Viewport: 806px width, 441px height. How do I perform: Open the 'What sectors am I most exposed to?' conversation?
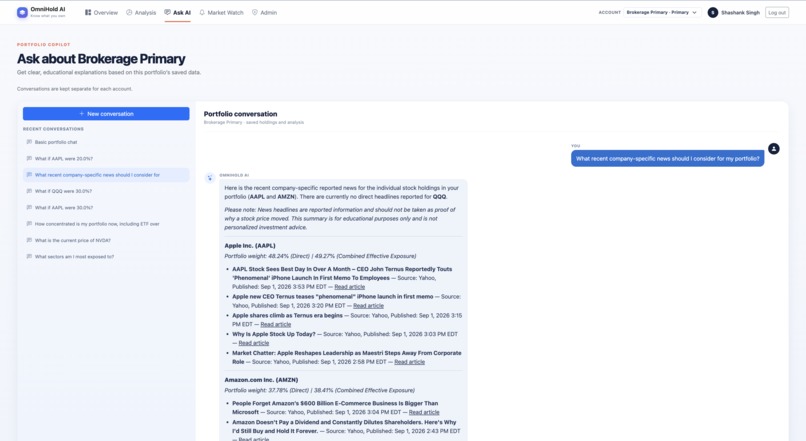click(106, 256)
